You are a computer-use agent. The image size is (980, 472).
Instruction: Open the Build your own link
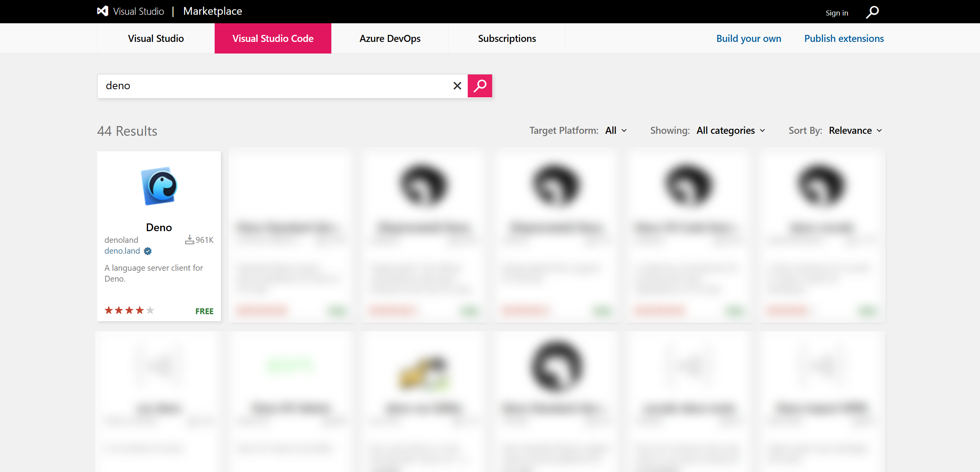(x=749, y=38)
